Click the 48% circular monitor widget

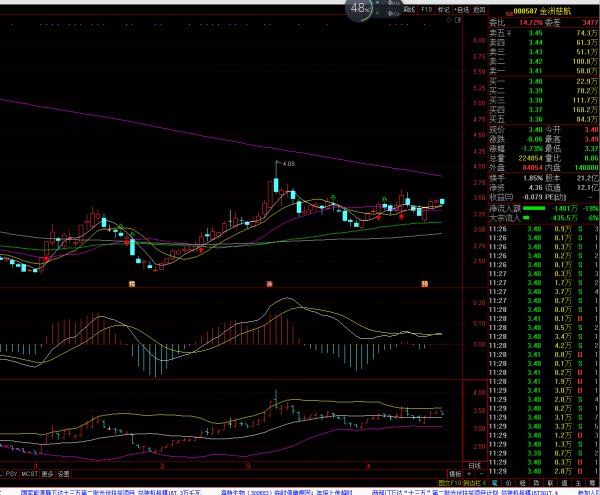(x=359, y=9)
